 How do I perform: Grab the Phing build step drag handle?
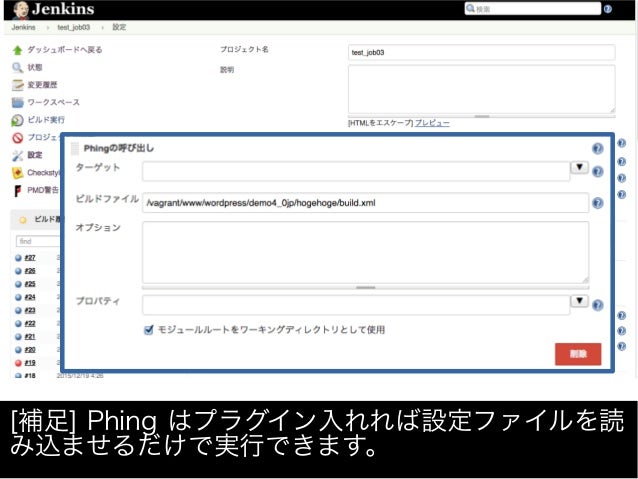coord(75,149)
